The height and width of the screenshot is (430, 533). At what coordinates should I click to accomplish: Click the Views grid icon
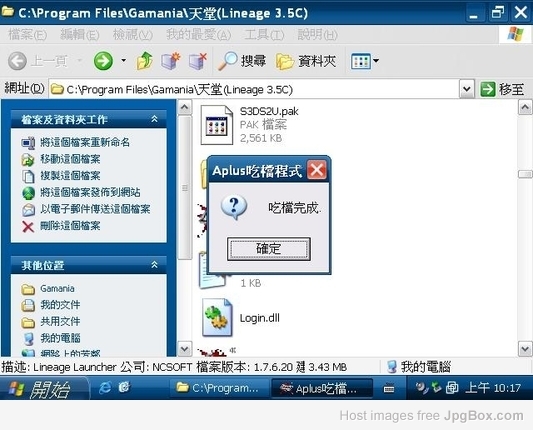point(361,61)
